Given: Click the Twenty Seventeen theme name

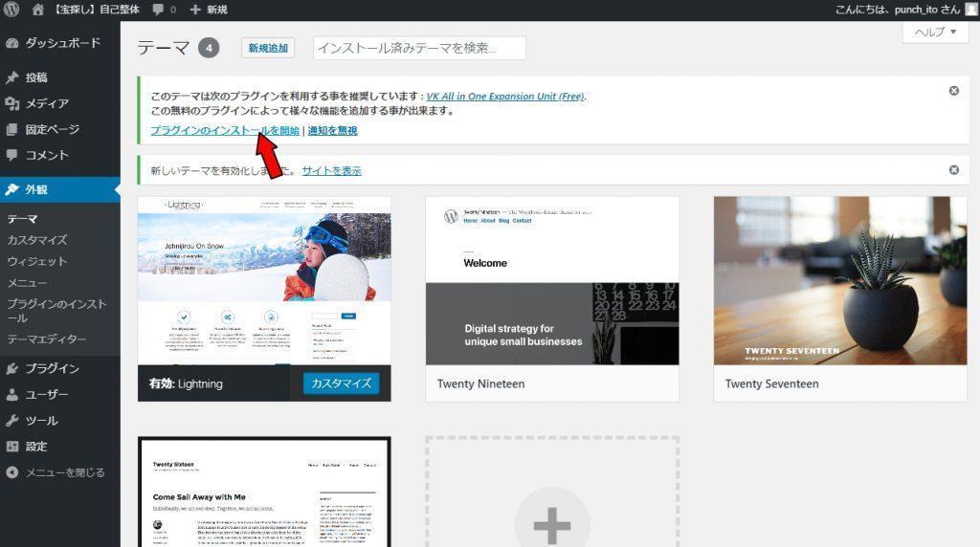Looking at the screenshot, I should (772, 384).
